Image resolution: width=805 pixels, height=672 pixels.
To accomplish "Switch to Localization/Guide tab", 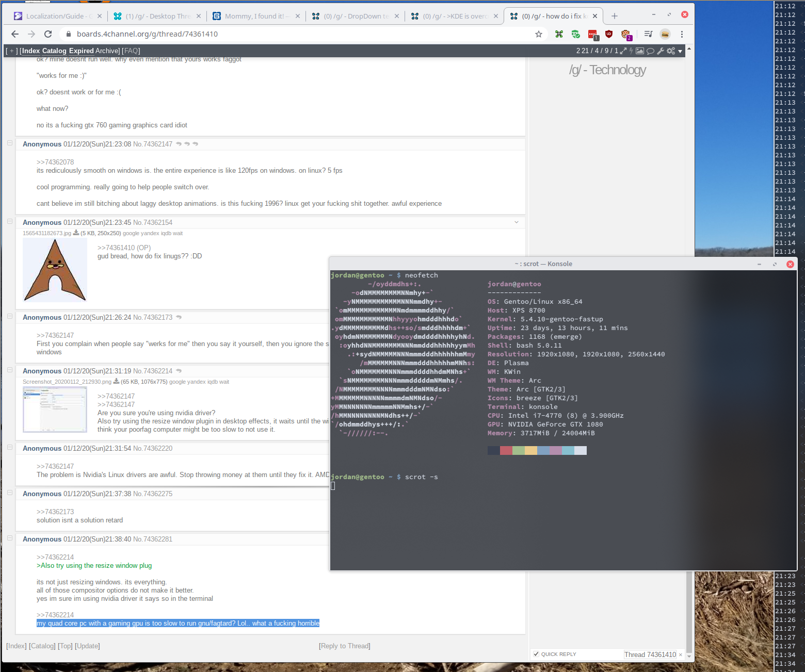I will [x=58, y=16].
